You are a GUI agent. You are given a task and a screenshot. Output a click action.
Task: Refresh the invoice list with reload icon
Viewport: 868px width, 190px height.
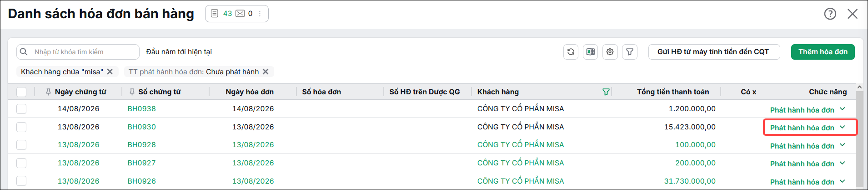pos(571,52)
